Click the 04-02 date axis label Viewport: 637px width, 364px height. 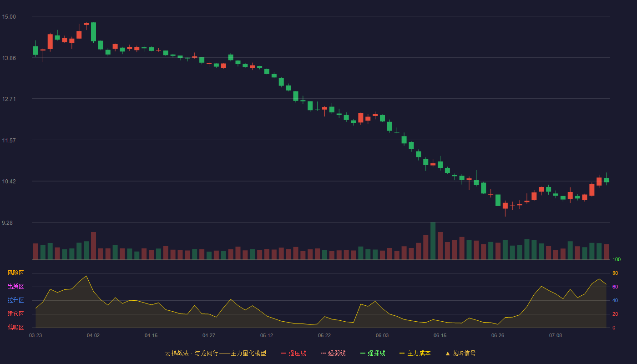tap(93, 335)
